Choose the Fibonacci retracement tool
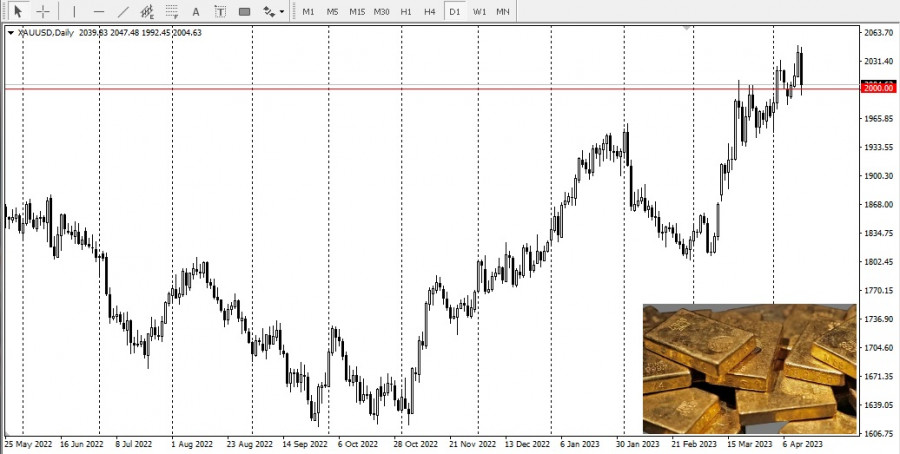 [172, 11]
